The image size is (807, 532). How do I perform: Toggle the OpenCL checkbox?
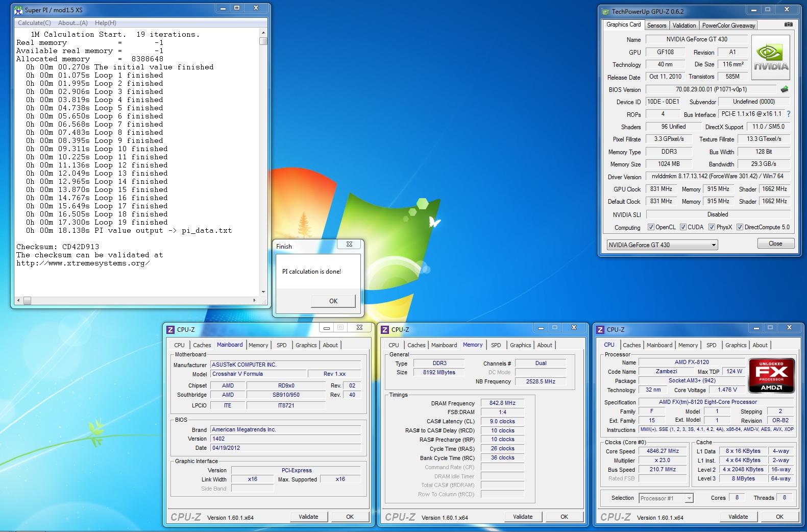(x=651, y=227)
